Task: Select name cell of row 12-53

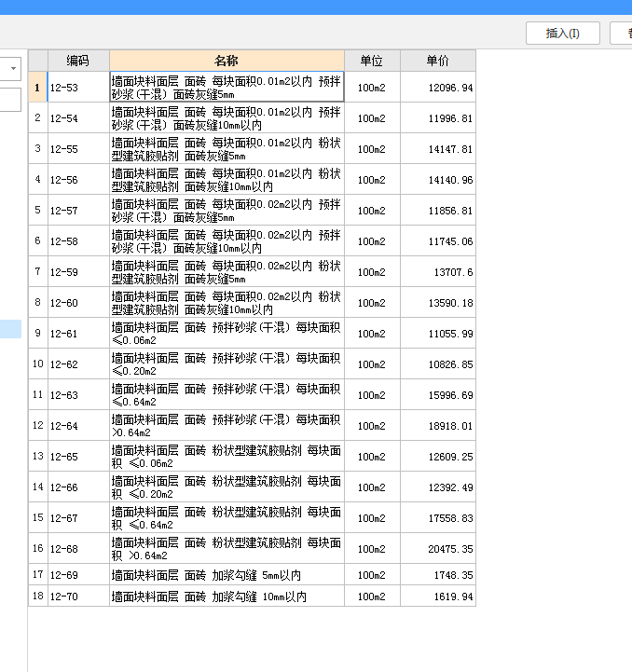Action: [x=227, y=87]
